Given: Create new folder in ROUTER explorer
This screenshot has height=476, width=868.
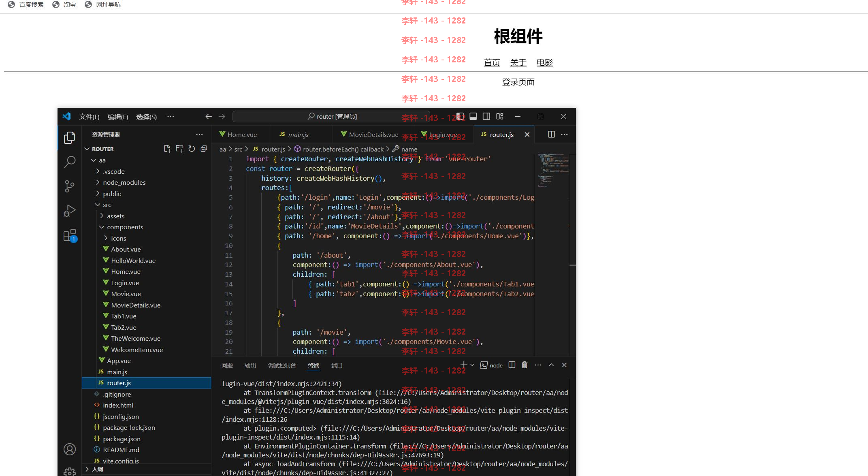Looking at the screenshot, I should click(179, 149).
